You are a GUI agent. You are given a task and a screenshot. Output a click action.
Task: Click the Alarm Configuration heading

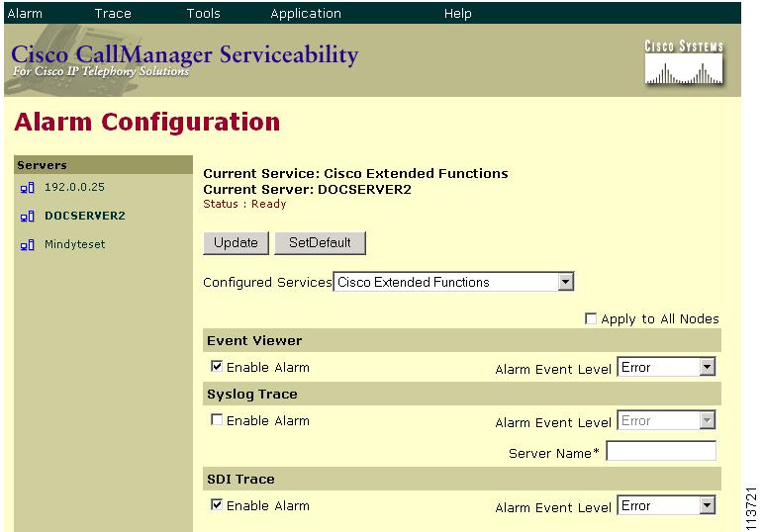point(146,122)
